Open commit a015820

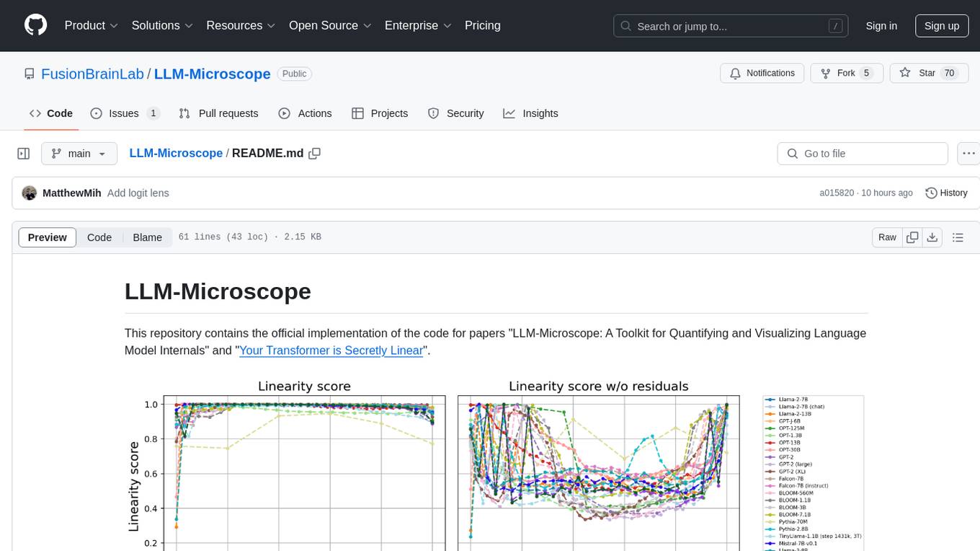pos(837,193)
